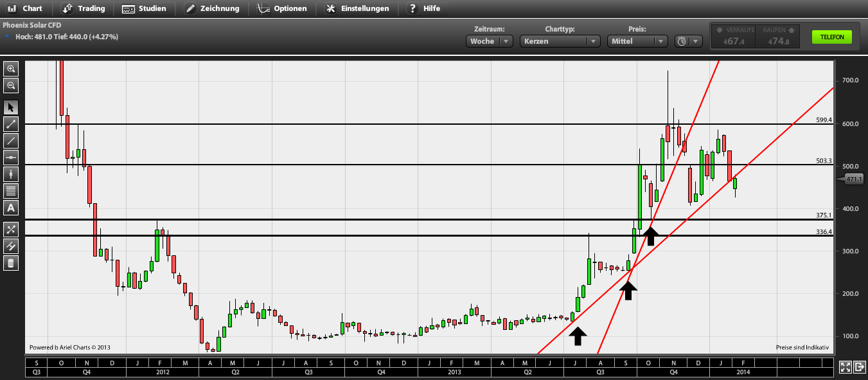
Task: Open the Hilfe menu
Action: click(x=424, y=9)
